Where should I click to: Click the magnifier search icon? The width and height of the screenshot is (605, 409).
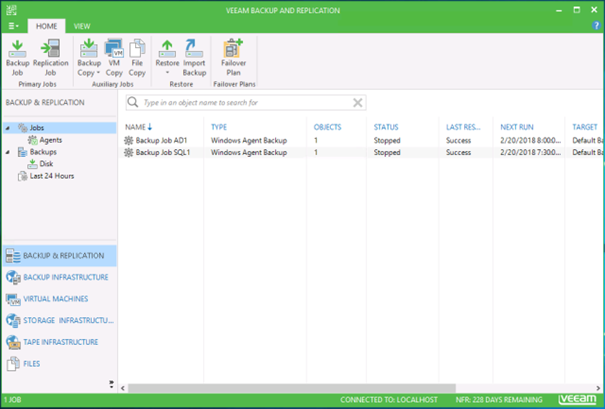[133, 102]
